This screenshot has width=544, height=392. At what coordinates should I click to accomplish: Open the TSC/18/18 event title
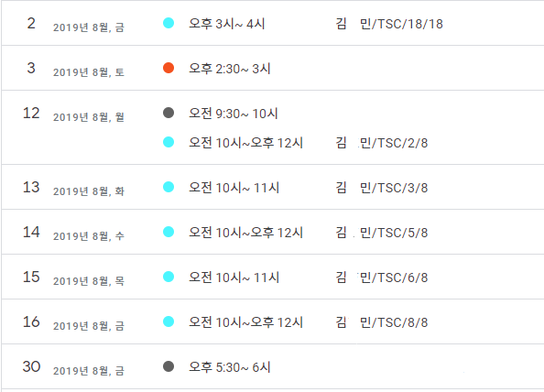pos(389,24)
